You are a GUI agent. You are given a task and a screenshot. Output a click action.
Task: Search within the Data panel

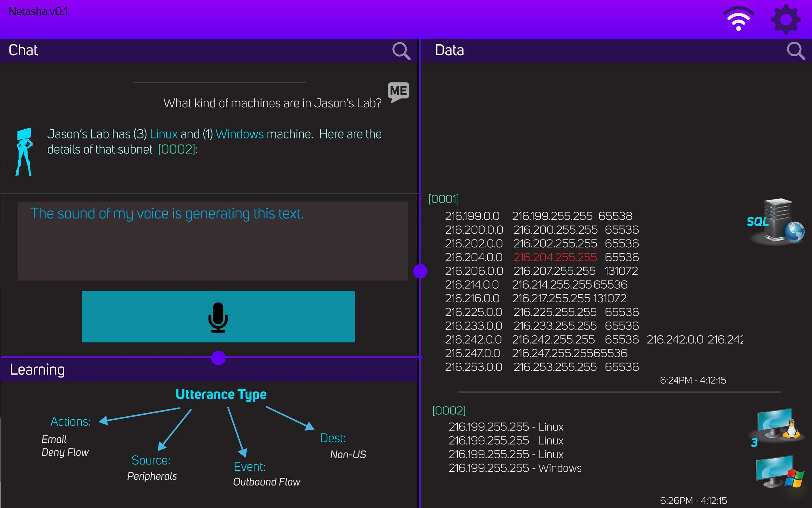coord(795,51)
